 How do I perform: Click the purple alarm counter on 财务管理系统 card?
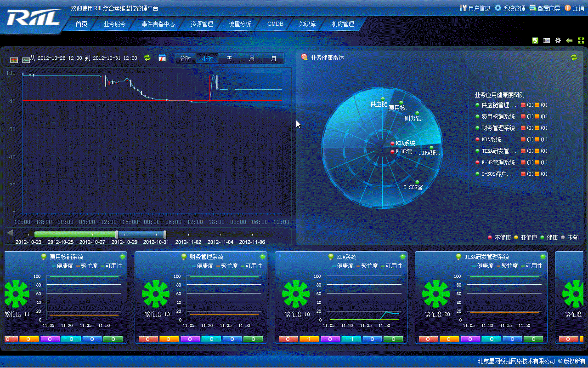coord(190,339)
